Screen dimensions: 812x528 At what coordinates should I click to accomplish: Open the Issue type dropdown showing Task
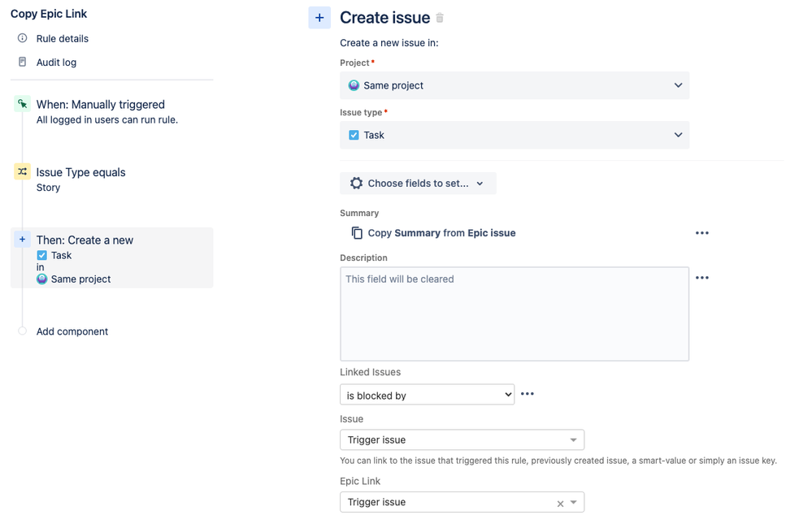pos(514,135)
